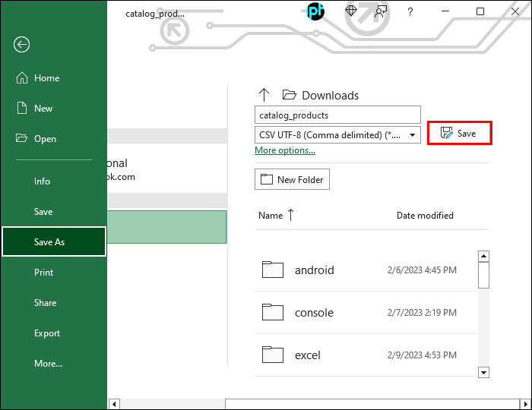The height and width of the screenshot is (410, 532).
Task: Click the file list scroll down arrow
Action: point(483,373)
